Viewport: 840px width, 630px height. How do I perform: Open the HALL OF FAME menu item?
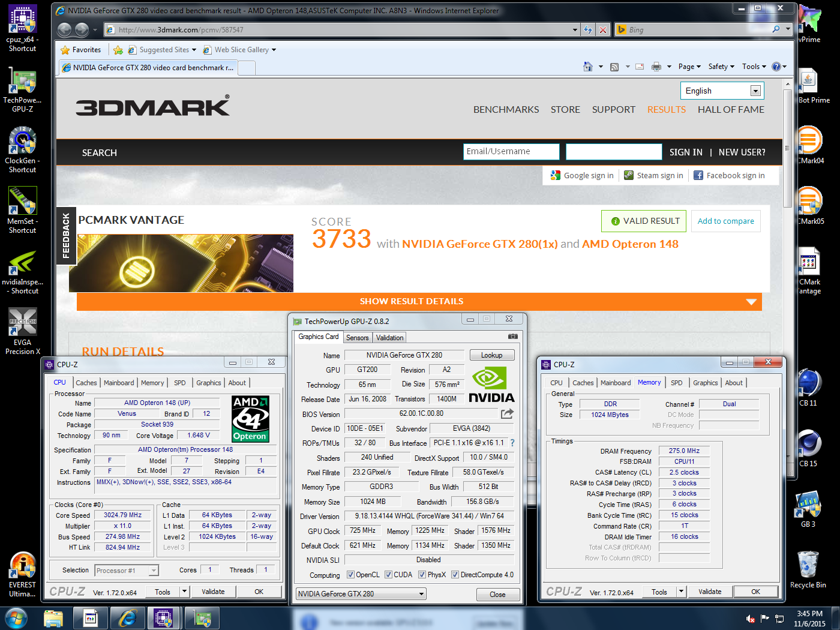tap(731, 109)
